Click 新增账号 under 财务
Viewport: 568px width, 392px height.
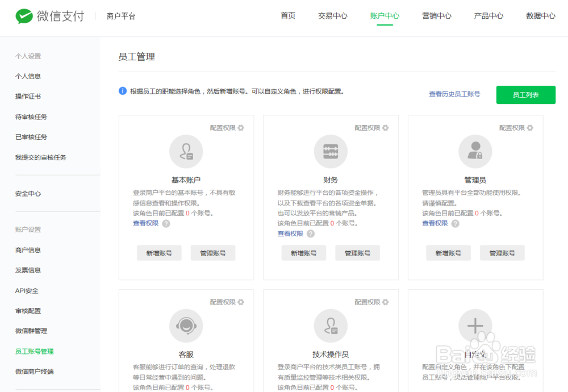pyautogui.click(x=304, y=253)
